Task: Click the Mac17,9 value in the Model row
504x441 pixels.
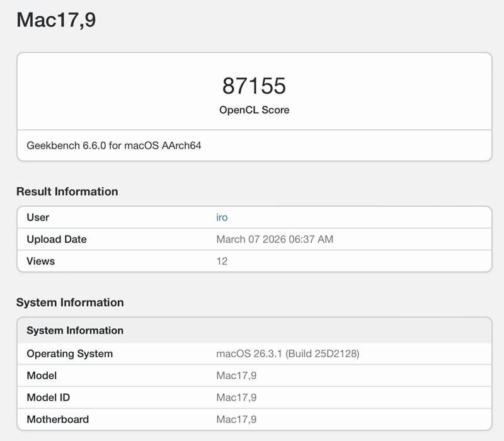Action: [236, 375]
